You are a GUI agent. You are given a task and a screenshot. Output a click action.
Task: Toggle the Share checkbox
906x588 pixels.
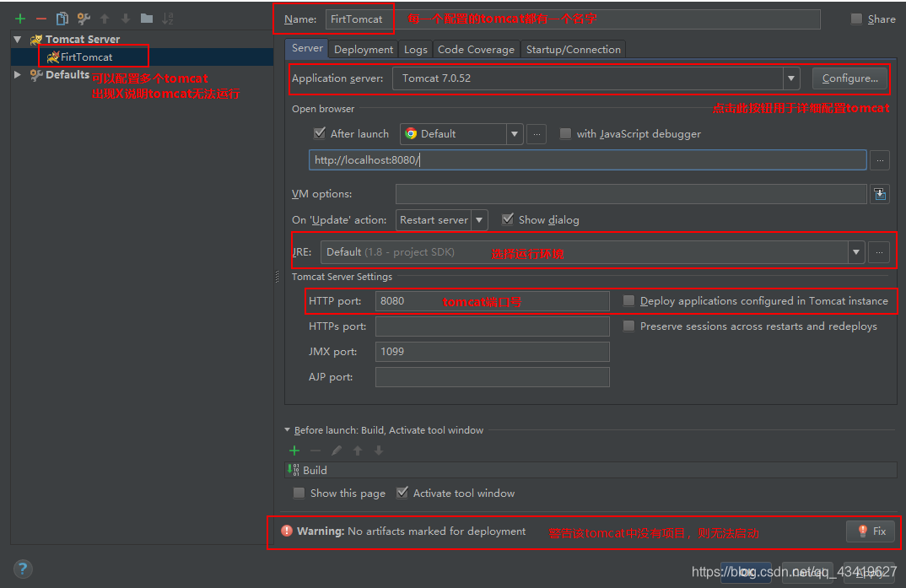coord(856,19)
